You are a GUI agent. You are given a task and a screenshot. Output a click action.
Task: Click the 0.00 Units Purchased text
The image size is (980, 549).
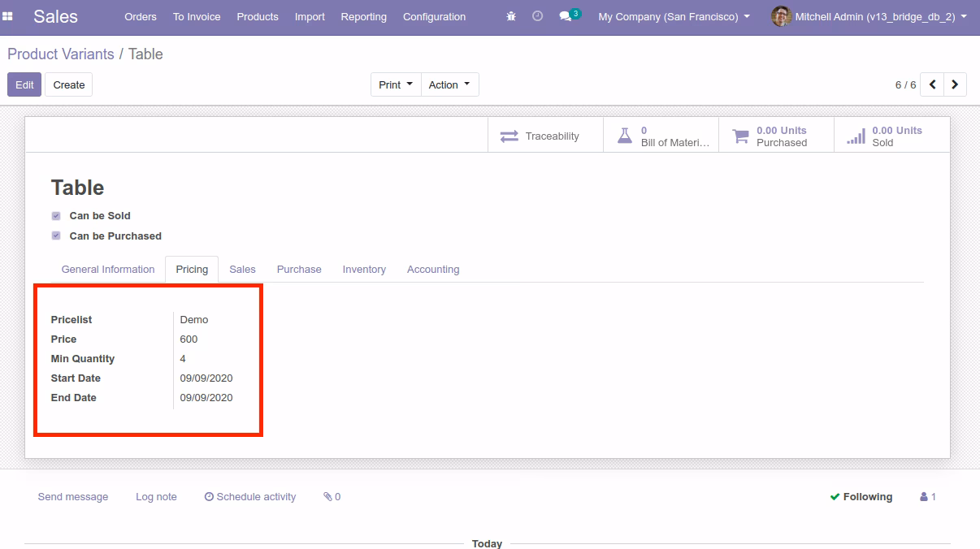782,136
